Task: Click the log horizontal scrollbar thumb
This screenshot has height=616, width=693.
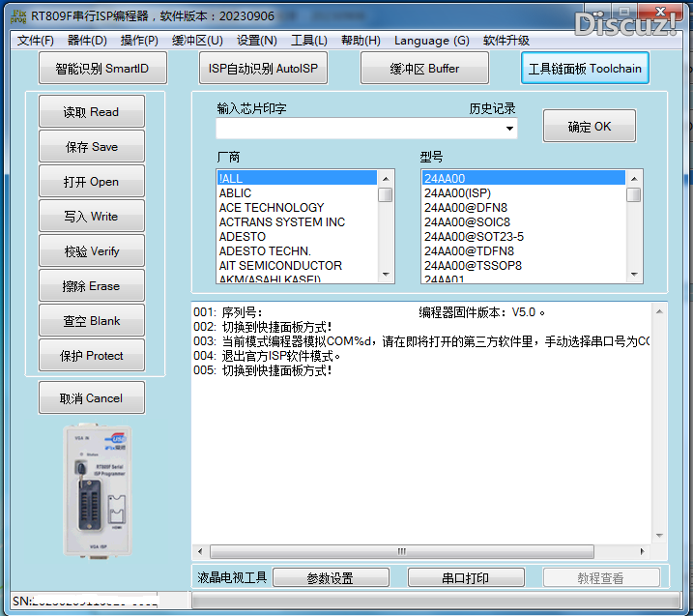Action: (x=402, y=551)
